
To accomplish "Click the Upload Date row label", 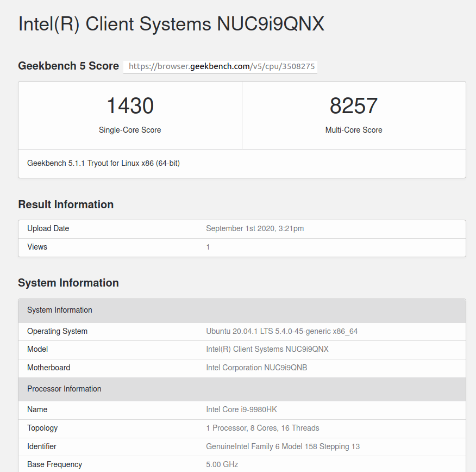I will pyautogui.click(x=48, y=228).
